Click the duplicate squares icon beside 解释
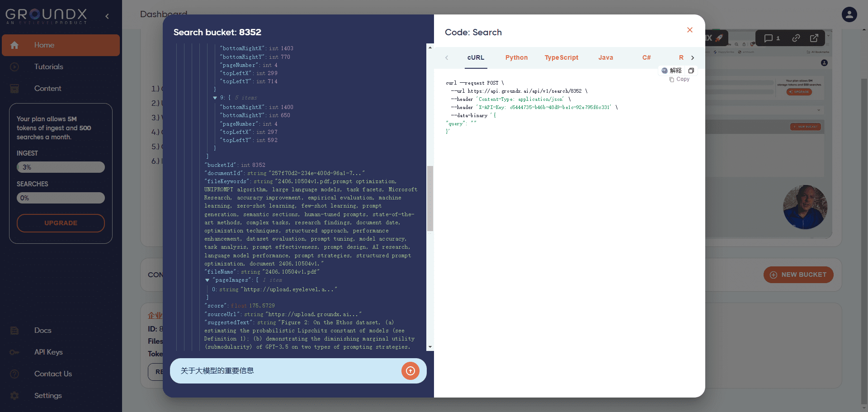 (x=691, y=71)
